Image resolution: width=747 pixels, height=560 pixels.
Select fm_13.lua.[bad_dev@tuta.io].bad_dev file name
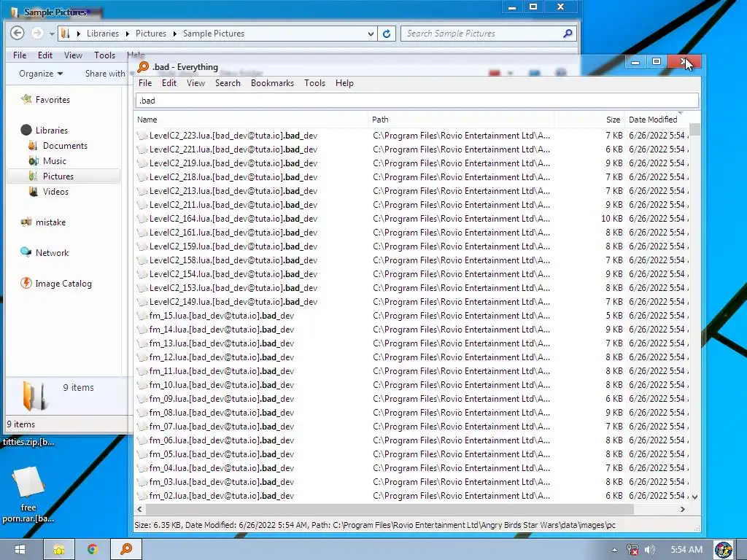[222, 343]
